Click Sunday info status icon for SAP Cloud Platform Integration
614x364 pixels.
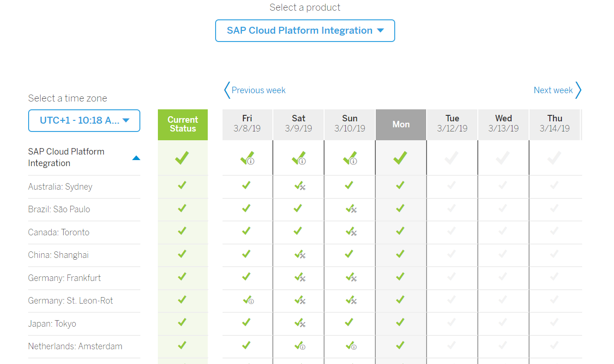[x=350, y=158]
